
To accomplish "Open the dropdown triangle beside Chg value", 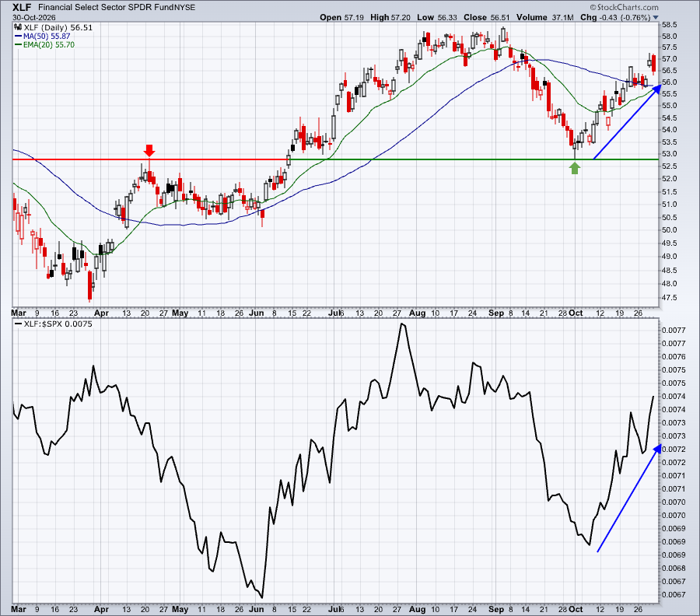I will click(656, 17).
